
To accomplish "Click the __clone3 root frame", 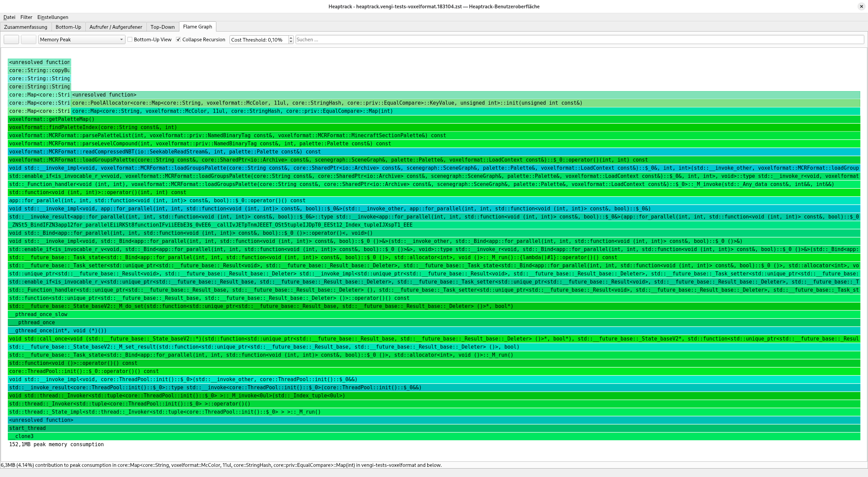I will tap(434, 436).
